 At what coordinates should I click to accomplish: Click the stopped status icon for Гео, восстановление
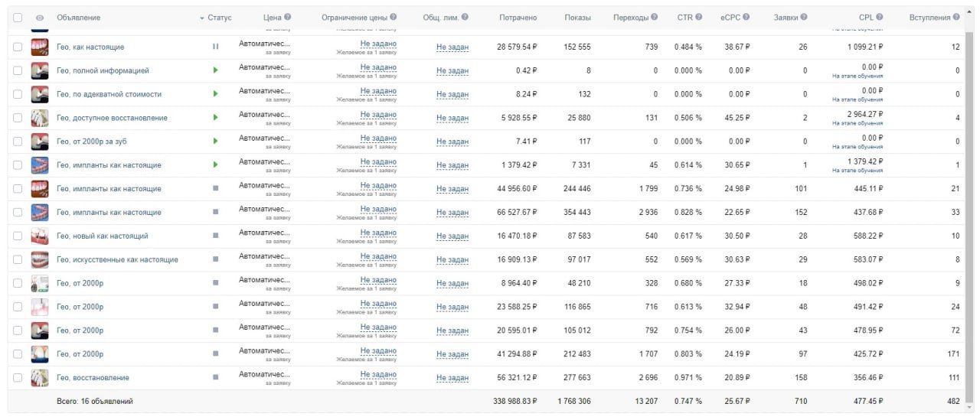click(215, 377)
